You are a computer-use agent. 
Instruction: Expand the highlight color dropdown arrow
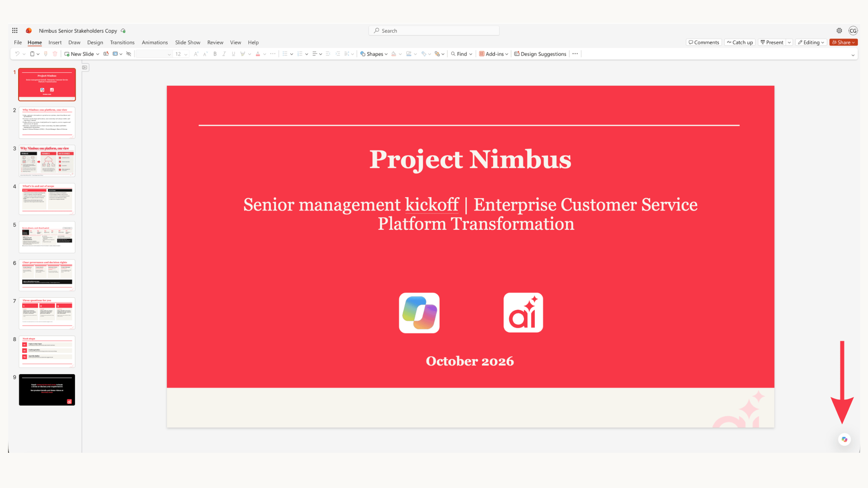pos(250,54)
